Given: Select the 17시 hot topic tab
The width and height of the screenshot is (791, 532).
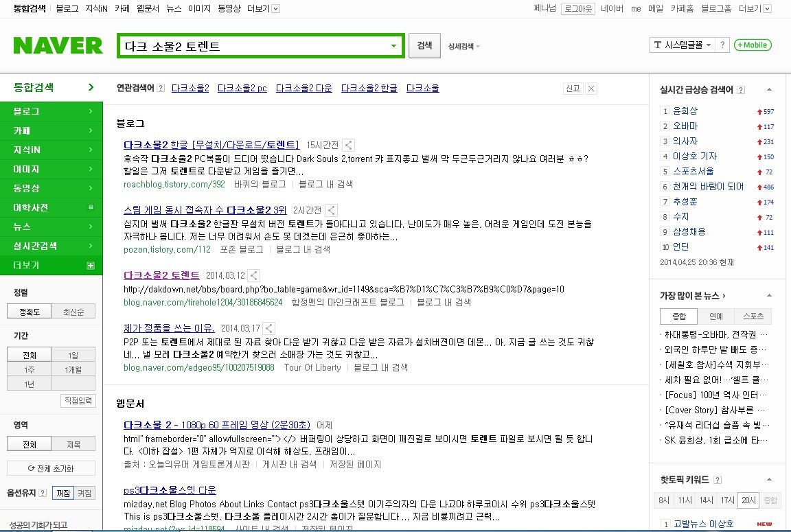Looking at the screenshot, I should 727,500.
